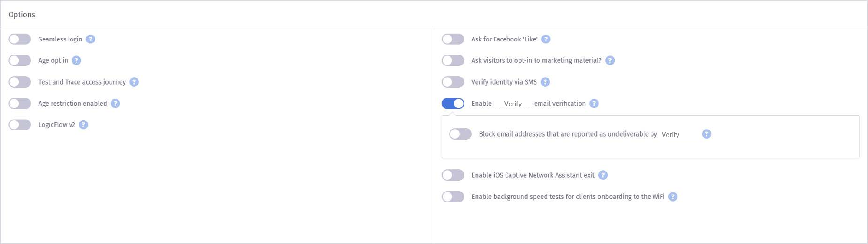Viewport: 868px width, 244px height.
Task: Disable the email verification toggle
Action: (453, 103)
